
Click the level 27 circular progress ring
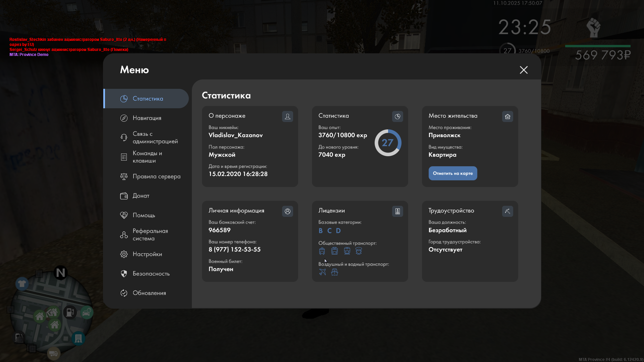pyautogui.click(x=388, y=143)
